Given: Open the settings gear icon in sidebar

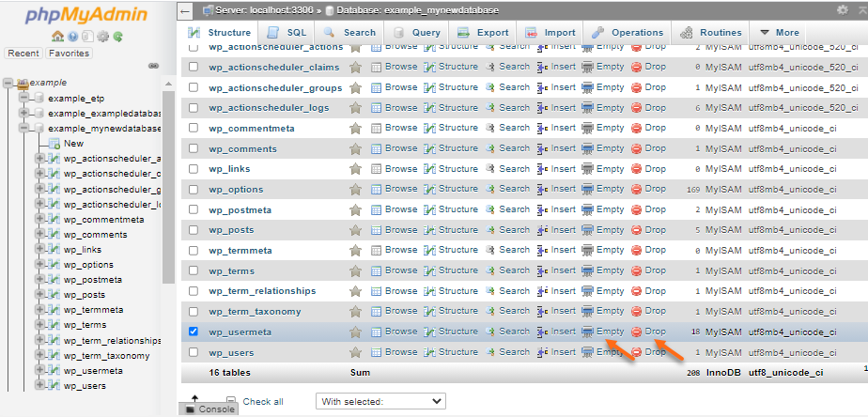Looking at the screenshot, I should [x=102, y=37].
